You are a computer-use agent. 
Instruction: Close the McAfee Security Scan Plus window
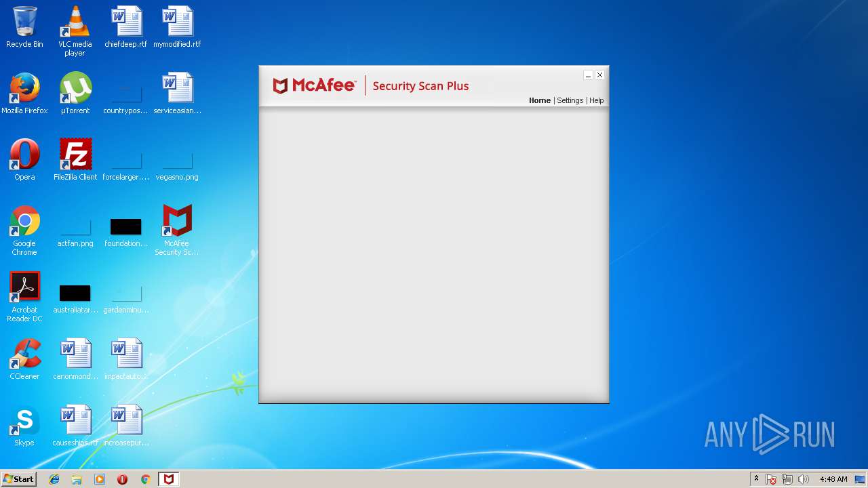click(599, 75)
